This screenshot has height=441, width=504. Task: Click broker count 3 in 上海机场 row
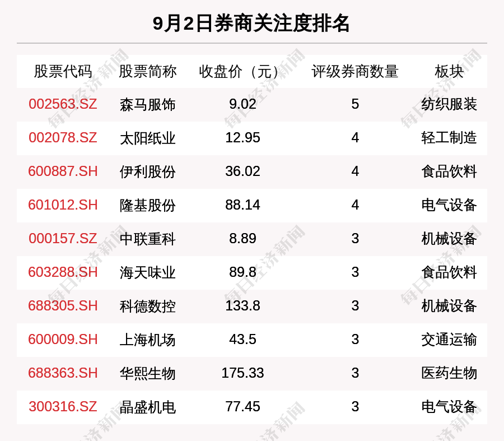click(x=355, y=340)
